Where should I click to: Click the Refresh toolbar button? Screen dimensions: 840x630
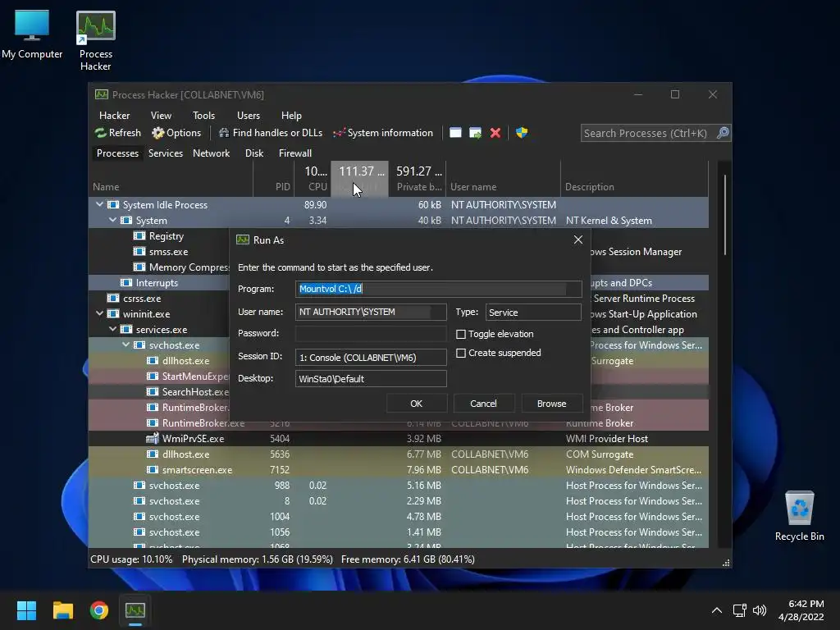click(x=118, y=133)
